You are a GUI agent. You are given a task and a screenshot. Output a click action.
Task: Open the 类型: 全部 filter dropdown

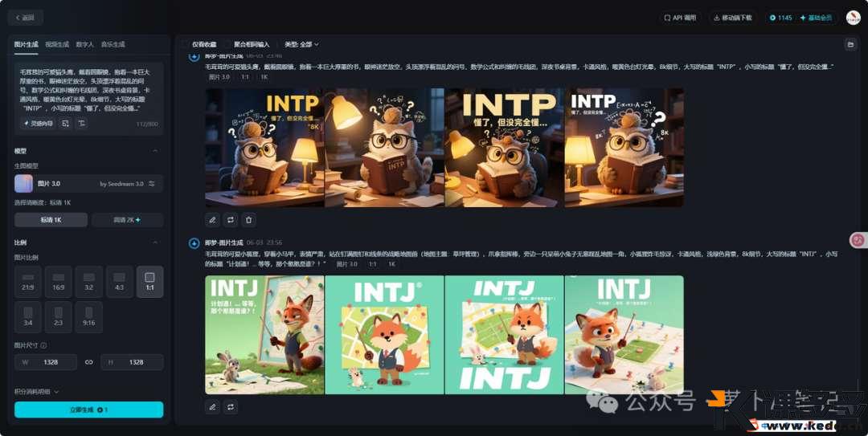tap(301, 44)
